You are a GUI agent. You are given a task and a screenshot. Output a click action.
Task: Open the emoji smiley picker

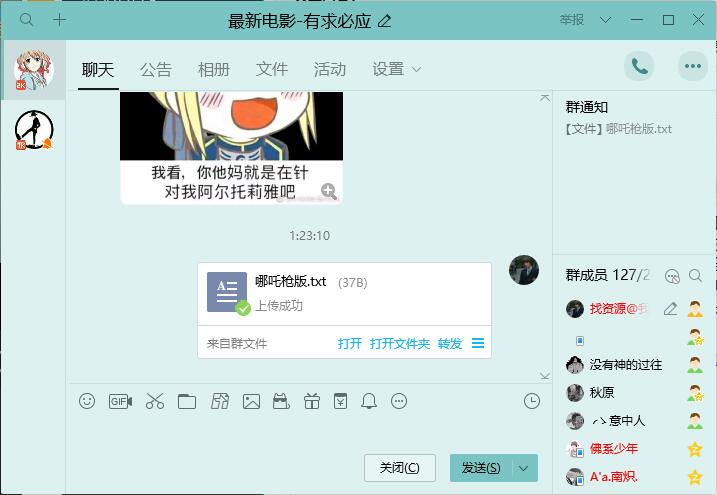tap(87, 401)
